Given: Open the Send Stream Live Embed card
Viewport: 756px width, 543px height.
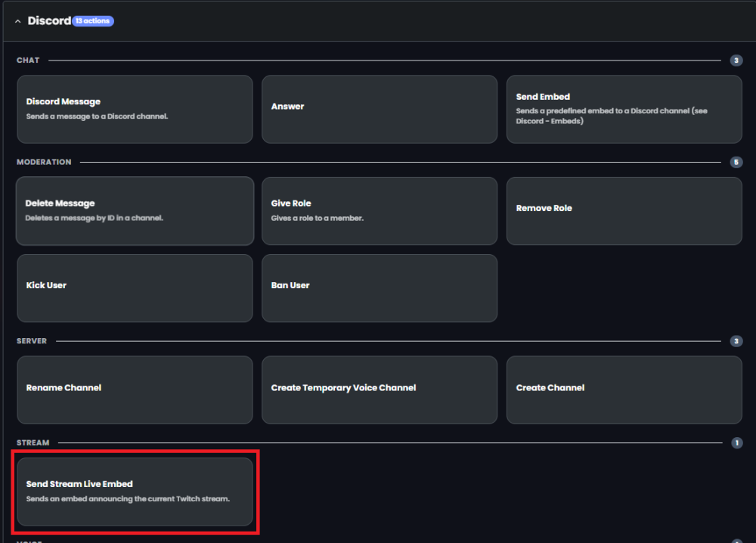Looking at the screenshot, I should pos(135,492).
